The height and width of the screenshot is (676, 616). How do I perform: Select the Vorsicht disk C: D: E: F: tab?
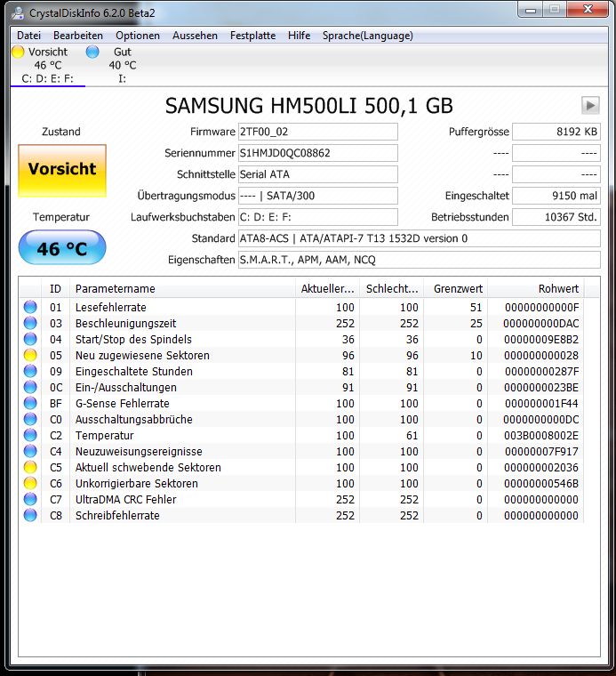pyautogui.click(x=48, y=65)
